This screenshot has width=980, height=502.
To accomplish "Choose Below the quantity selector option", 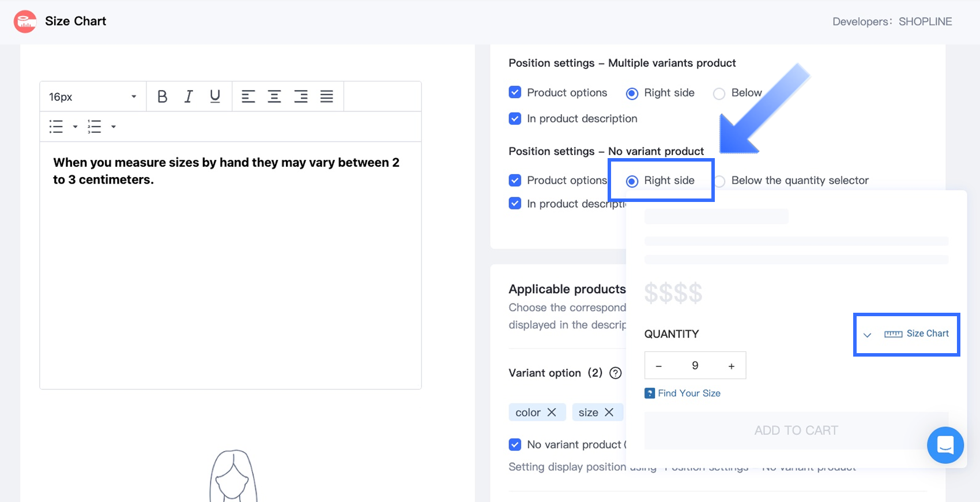I will [x=720, y=181].
